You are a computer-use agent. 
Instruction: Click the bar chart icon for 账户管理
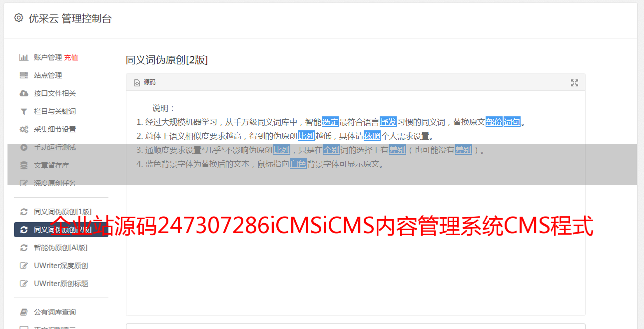[x=23, y=57]
